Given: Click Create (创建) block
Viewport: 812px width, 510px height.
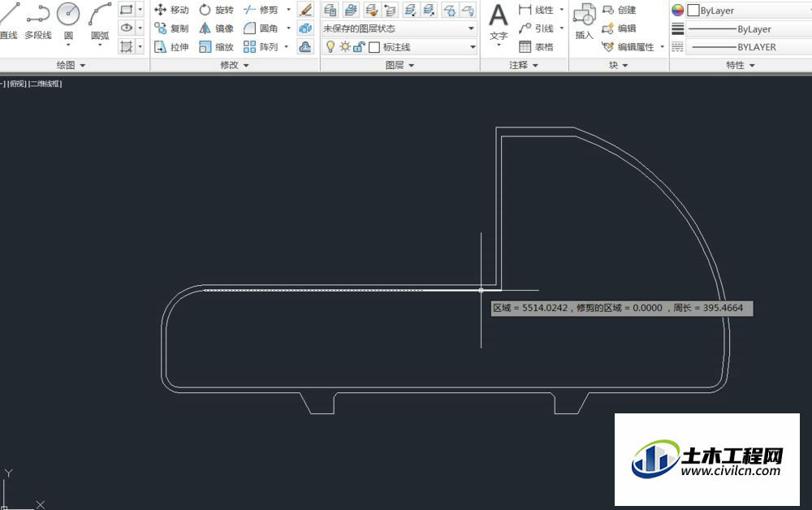Looking at the screenshot, I should click(619, 10).
